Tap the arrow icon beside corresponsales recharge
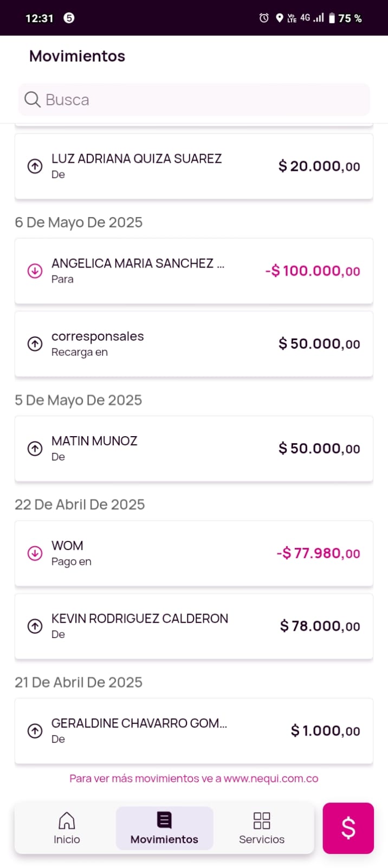388x868 pixels. pyautogui.click(x=35, y=343)
